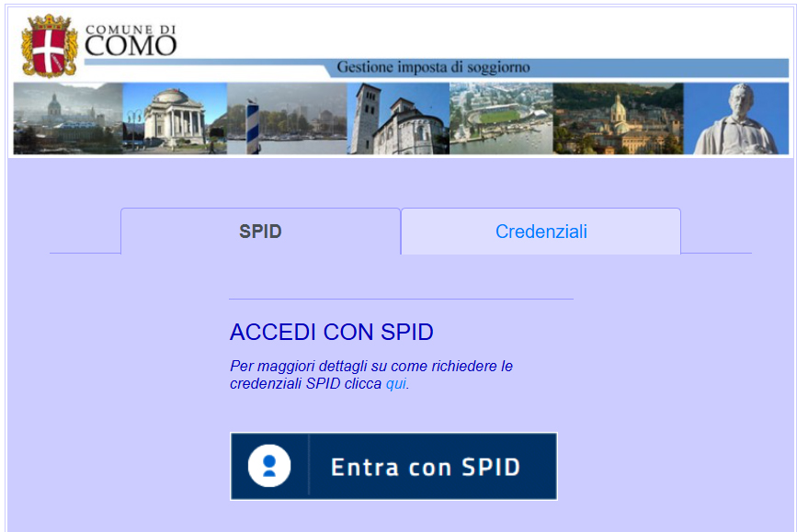Follow the 'qui' link for SPID details

(x=396, y=384)
